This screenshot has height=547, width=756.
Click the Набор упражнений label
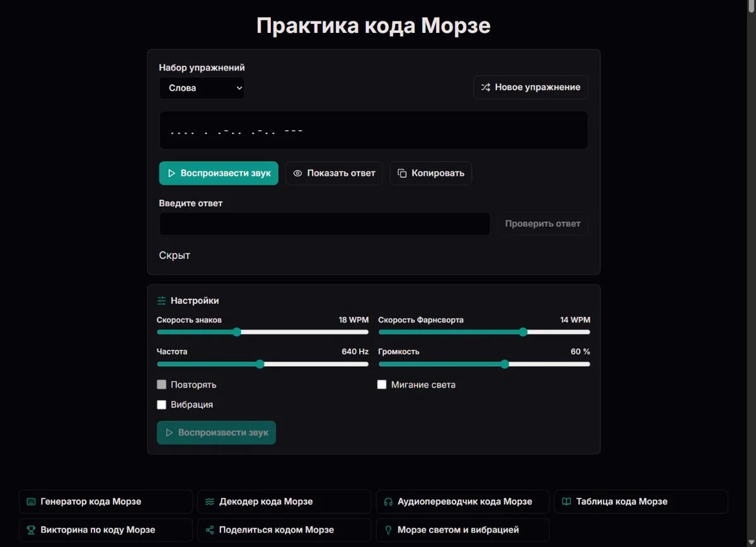point(202,67)
